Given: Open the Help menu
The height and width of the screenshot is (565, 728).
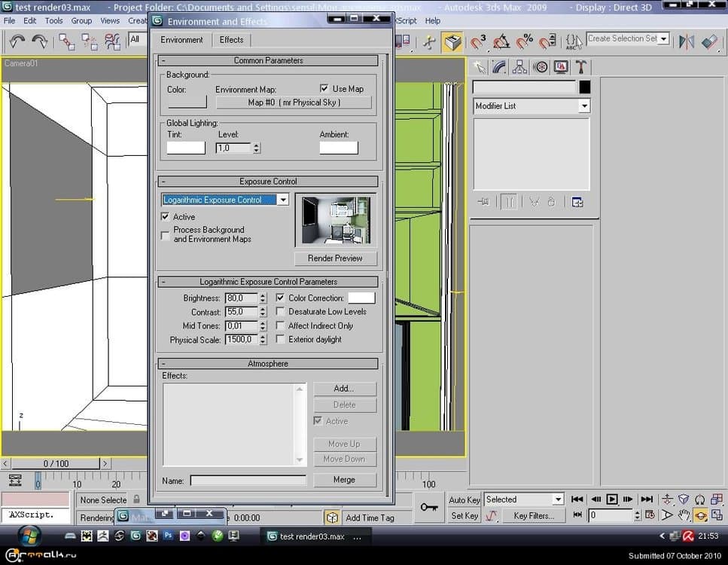Looking at the screenshot, I should tap(433, 21).
